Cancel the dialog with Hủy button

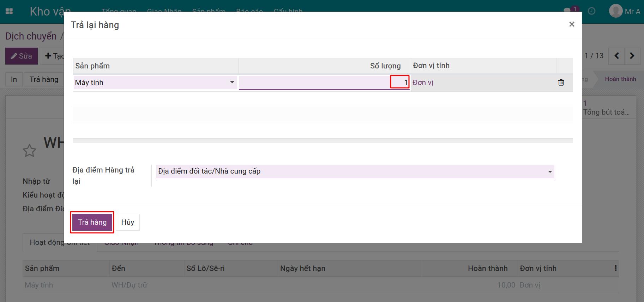128,222
